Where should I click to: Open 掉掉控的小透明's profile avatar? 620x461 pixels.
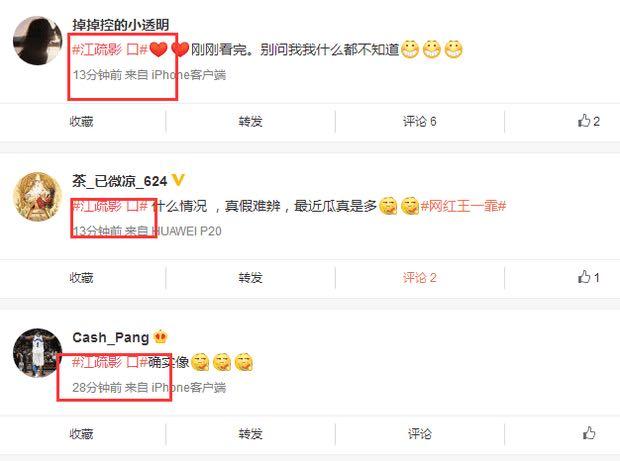click(x=38, y=40)
